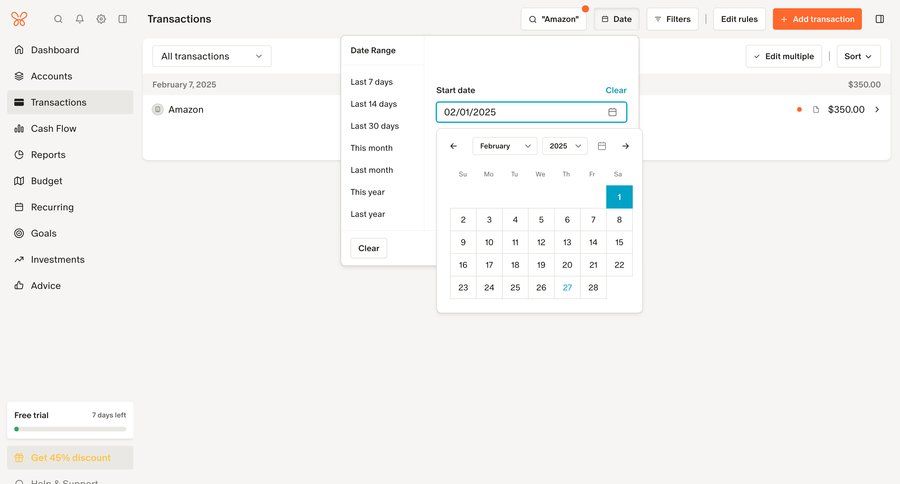Screen dimensions: 900x484
Task: Click Get 45% discount button
Action: [x=70, y=458]
